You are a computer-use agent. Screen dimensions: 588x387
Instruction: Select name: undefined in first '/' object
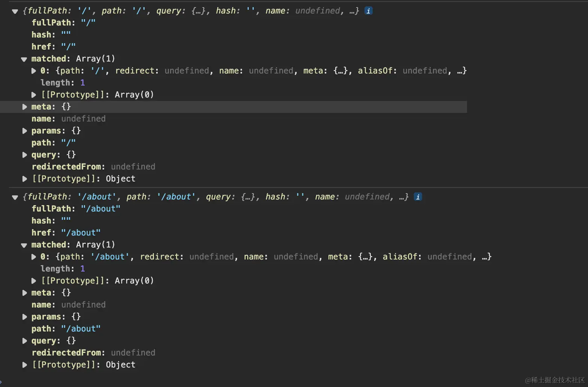point(69,119)
